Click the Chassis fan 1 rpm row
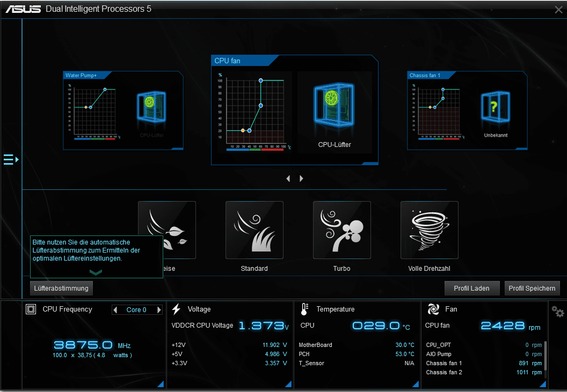567x392 pixels. (484, 363)
